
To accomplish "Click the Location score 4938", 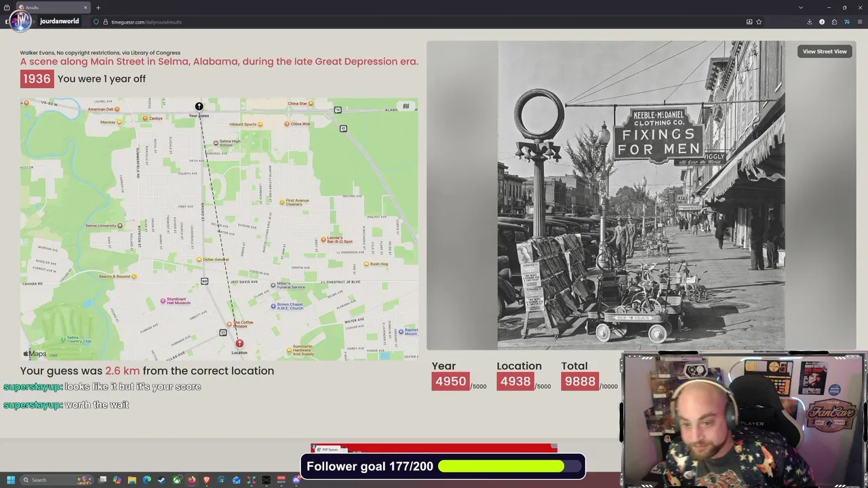I will [515, 382].
